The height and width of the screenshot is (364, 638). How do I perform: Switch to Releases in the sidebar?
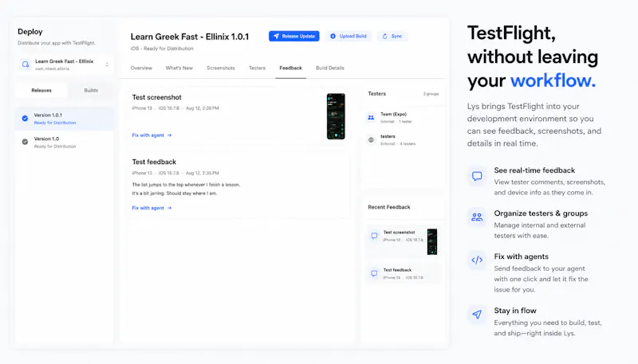41,90
